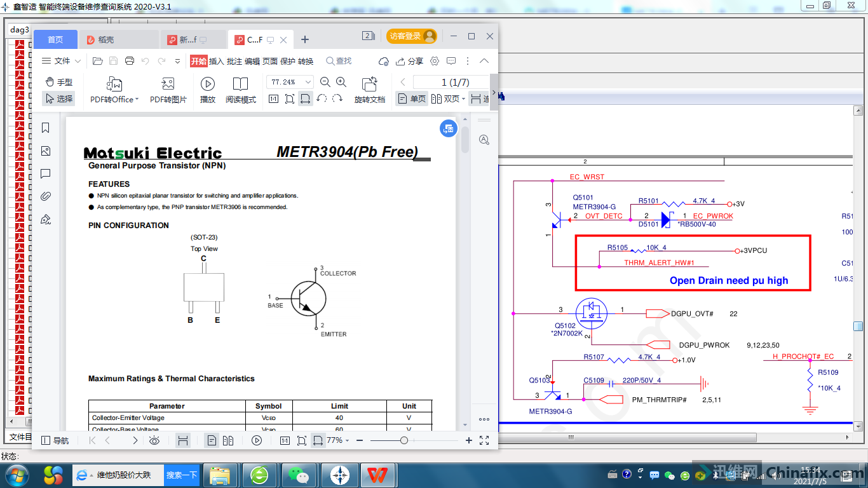Open the PDF转Office converter
The height and width of the screenshot is (488, 868).
tap(114, 90)
